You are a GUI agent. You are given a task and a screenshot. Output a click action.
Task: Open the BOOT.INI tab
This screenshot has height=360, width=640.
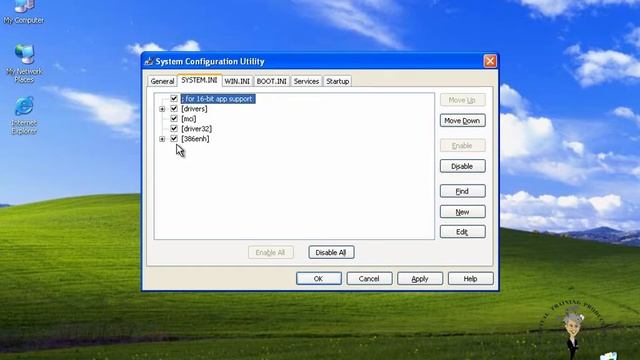[271, 81]
